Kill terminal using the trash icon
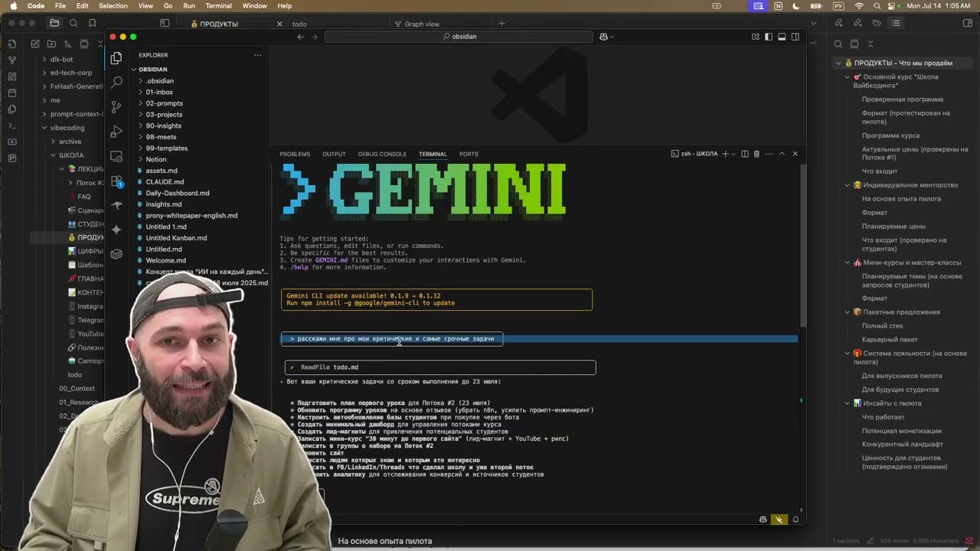Viewport: 980px width, 551px height. coord(756,154)
